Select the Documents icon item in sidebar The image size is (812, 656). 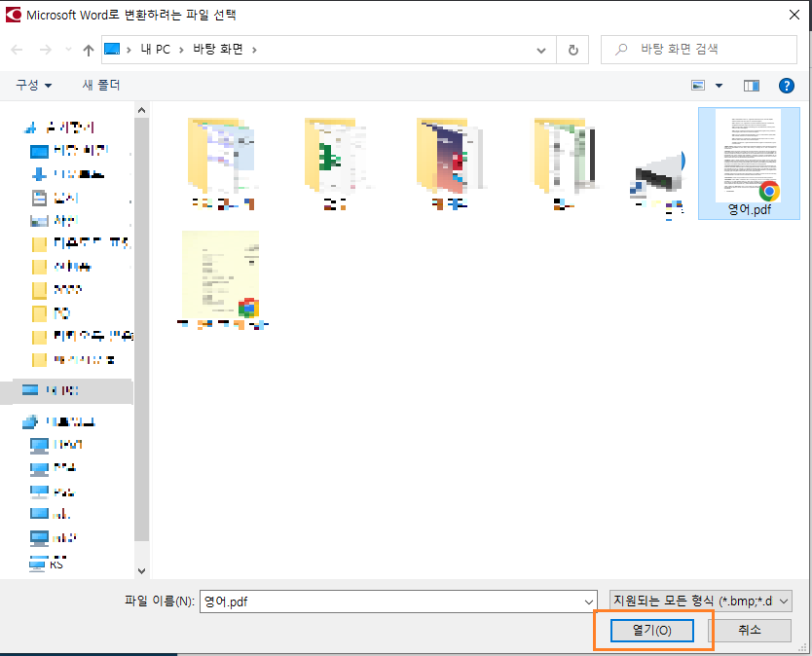click(x=55, y=198)
